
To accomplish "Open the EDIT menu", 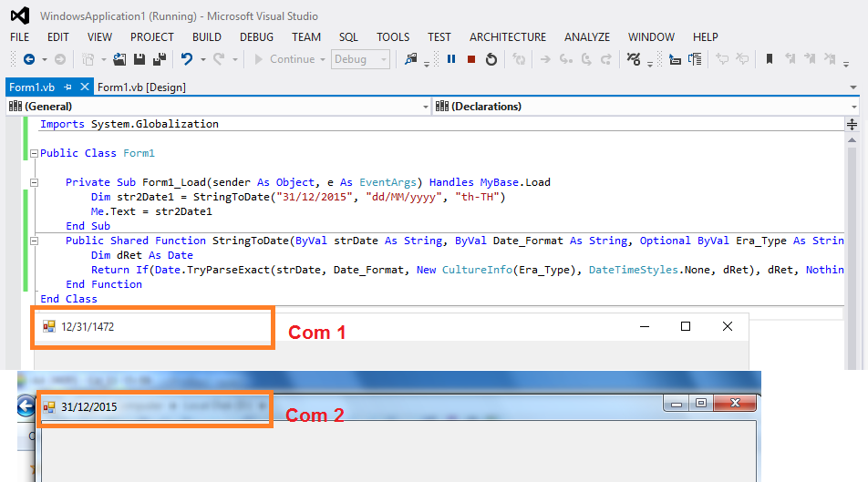I will click(58, 37).
